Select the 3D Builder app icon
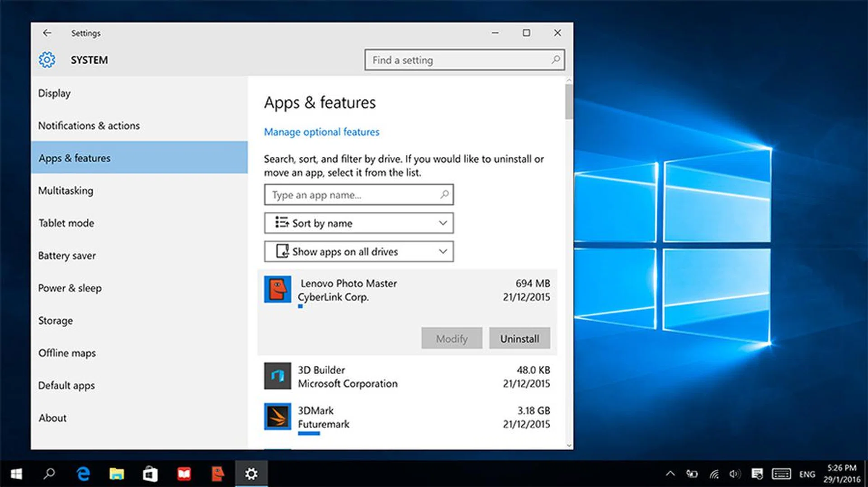 [x=277, y=376]
